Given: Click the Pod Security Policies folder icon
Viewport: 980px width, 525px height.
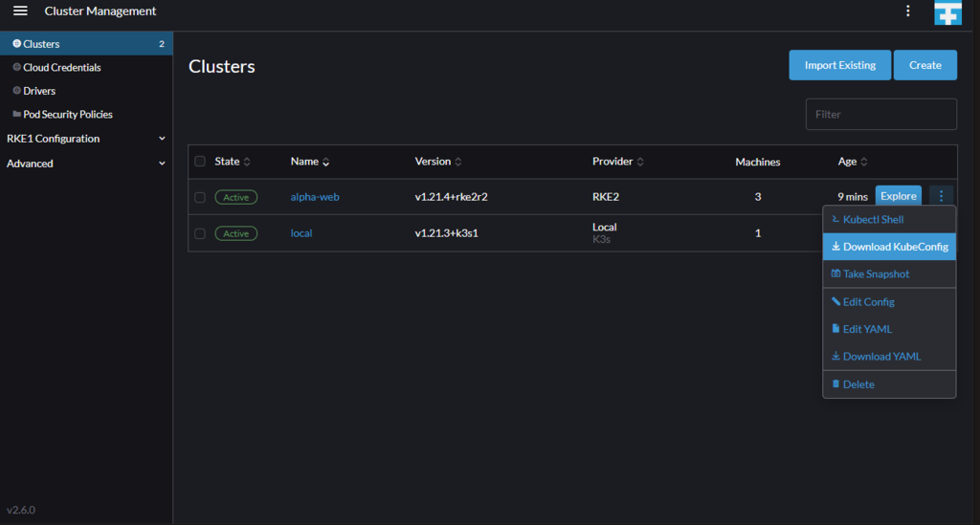Looking at the screenshot, I should [x=17, y=114].
